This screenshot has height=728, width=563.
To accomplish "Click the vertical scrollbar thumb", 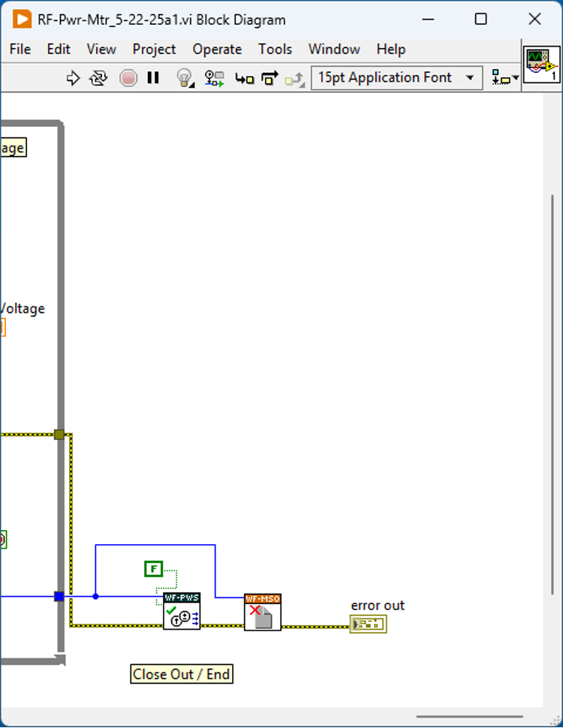I will [x=552, y=395].
